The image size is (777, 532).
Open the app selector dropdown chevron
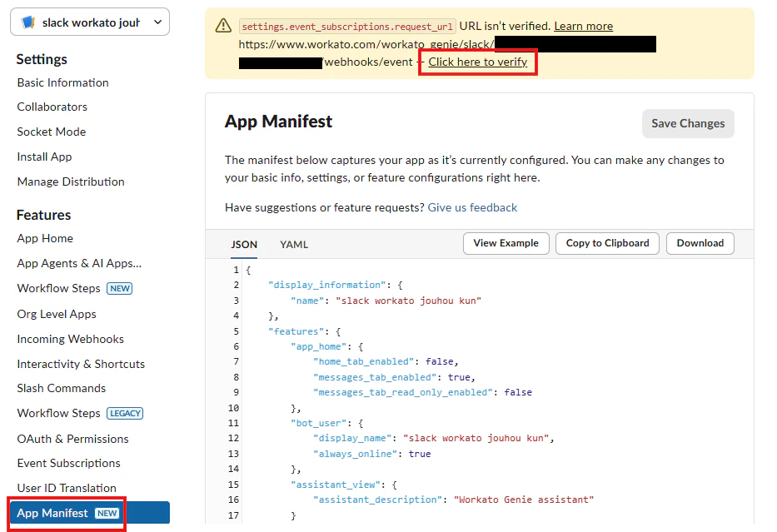(157, 22)
